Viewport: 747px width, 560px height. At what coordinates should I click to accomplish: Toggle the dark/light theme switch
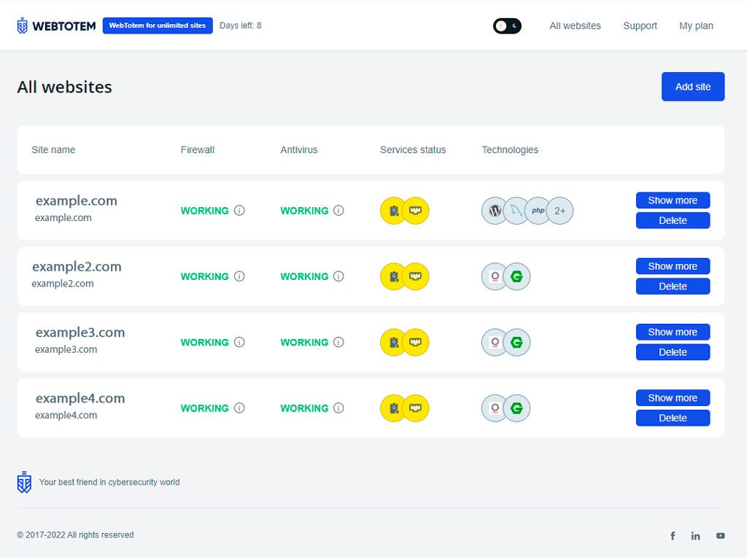point(507,26)
